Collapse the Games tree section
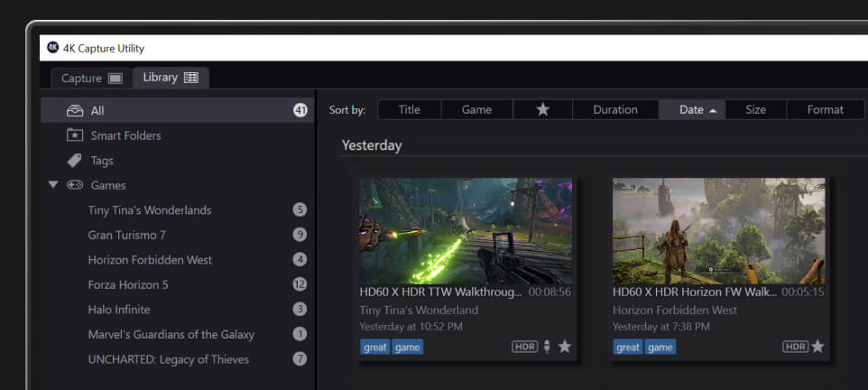The image size is (868, 390). (53, 184)
